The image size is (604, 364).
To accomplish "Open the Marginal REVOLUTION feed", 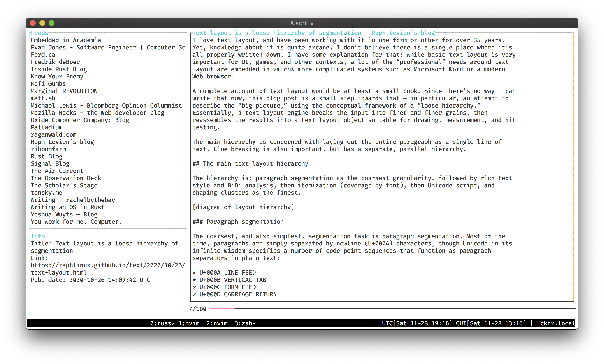I will tap(64, 91).
